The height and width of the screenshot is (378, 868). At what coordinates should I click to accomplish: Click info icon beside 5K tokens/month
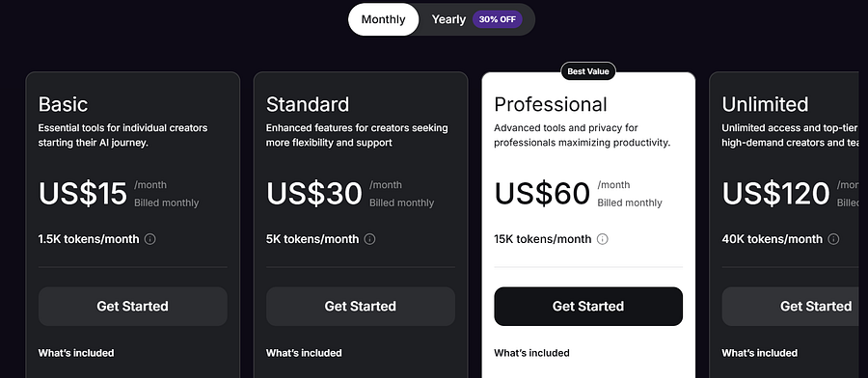369,239
